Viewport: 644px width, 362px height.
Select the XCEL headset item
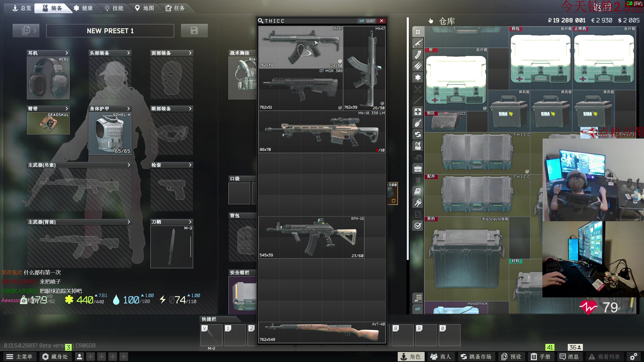tap(48, 78)
